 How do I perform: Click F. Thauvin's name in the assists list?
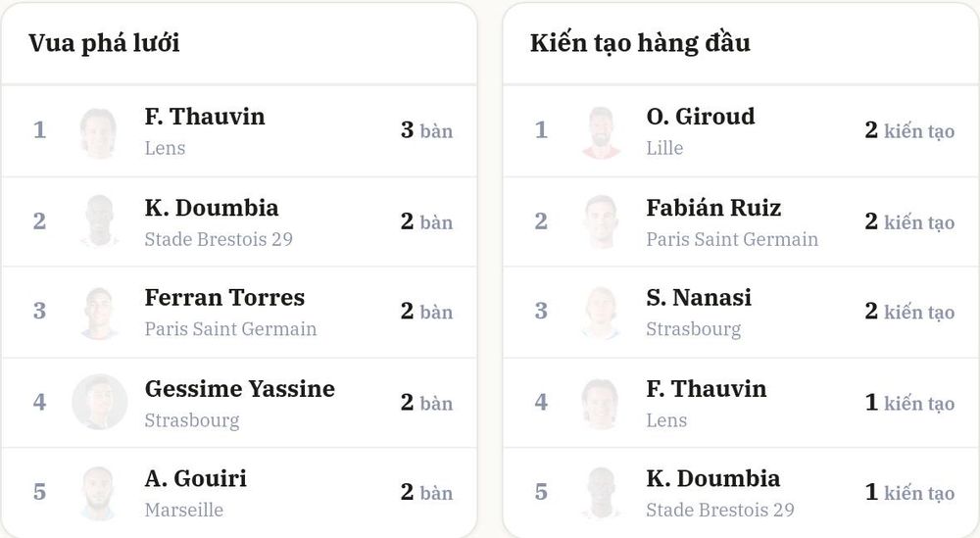[707, 389]
